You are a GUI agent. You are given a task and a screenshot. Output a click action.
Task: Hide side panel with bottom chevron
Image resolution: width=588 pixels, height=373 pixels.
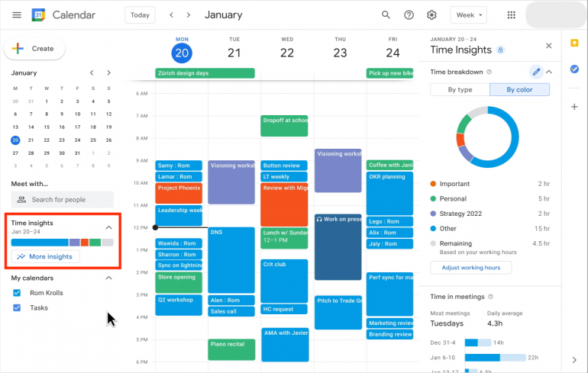pyautogui.click(x=574, y=360)
